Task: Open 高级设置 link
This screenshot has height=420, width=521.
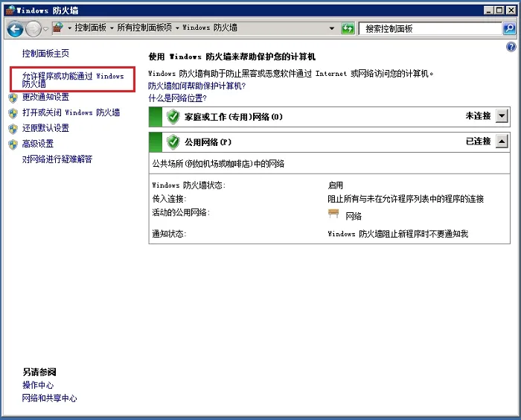Action: pos(37,144)
